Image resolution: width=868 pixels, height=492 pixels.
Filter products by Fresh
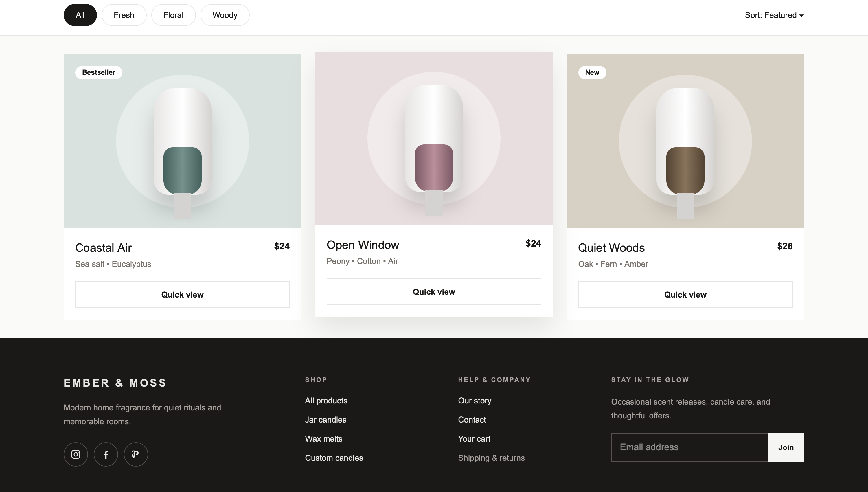click(124, 15)
